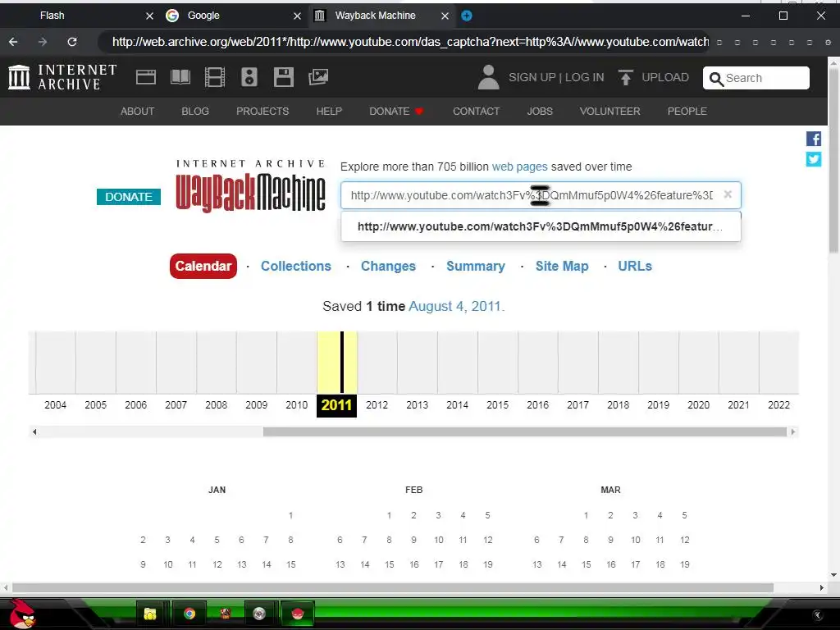The height and width of the screenshot is (630, 840).
Task: Go back in browser history
Action: (13, 42)
